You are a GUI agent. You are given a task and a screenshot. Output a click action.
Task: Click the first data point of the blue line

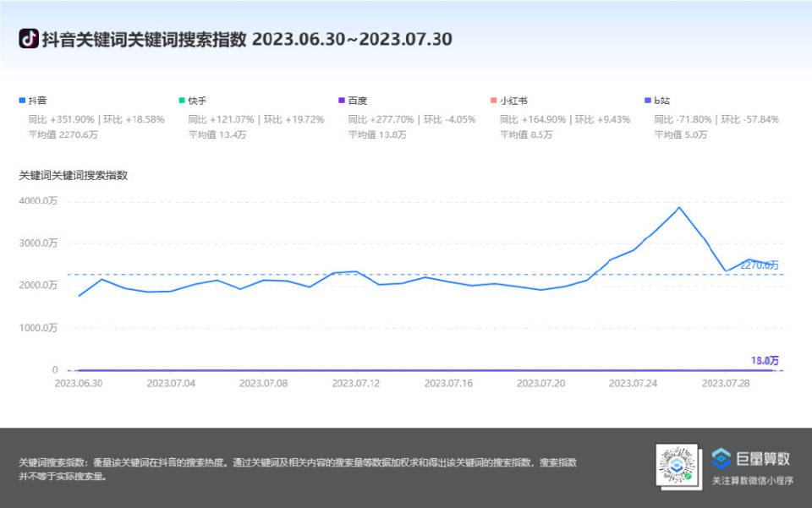79,296
